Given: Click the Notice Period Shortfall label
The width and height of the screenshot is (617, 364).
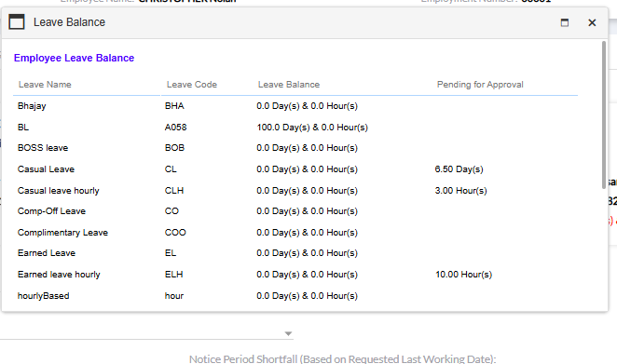Looking at the screenshot, I should [x=342, y=359].
